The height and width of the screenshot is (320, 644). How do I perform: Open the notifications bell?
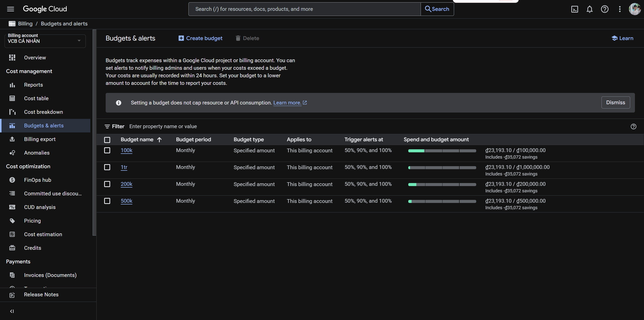pyautogui.click(x=590, y=9)
